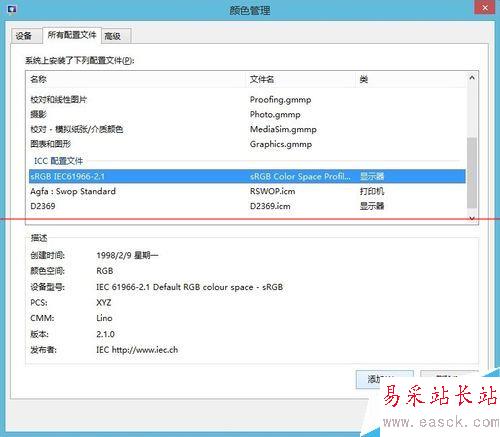Click the ICC 配置文件 group header
The width and height of the screenshot is (500, 437).
[x=58, y=161]
